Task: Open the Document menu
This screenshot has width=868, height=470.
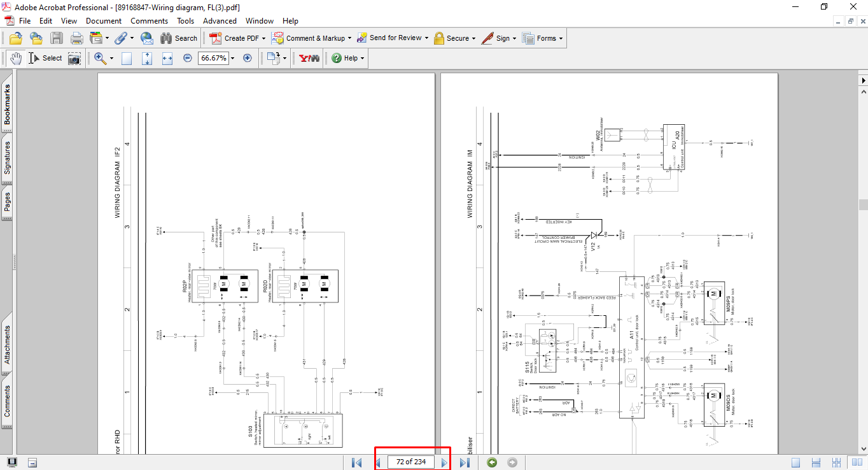Action: pos(104,21)
